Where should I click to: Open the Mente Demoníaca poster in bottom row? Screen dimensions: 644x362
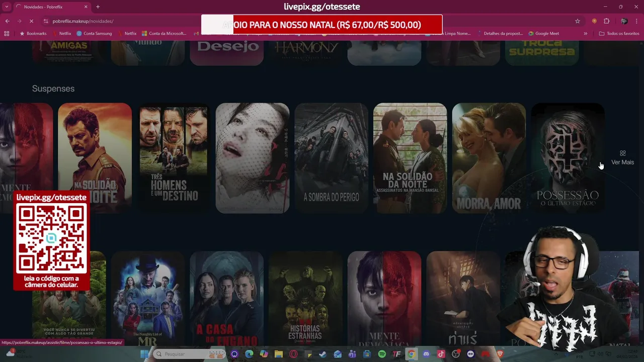[384, 299]
